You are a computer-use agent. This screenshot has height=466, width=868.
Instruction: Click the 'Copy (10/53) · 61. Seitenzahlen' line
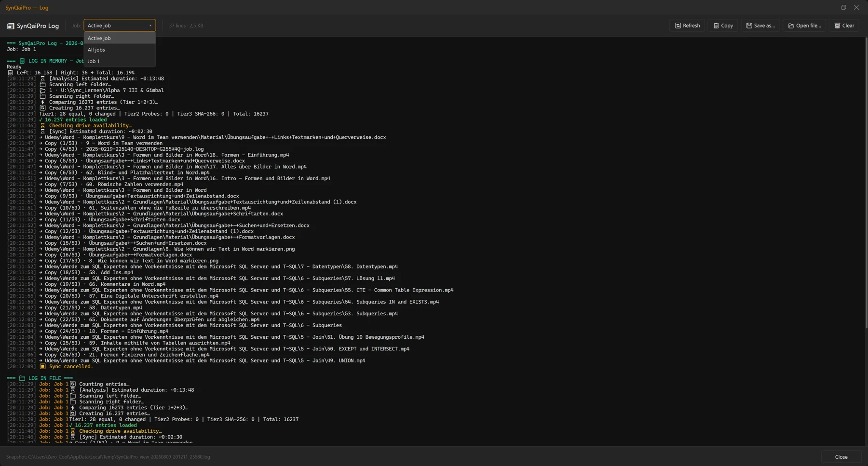[x=129, y=208]
